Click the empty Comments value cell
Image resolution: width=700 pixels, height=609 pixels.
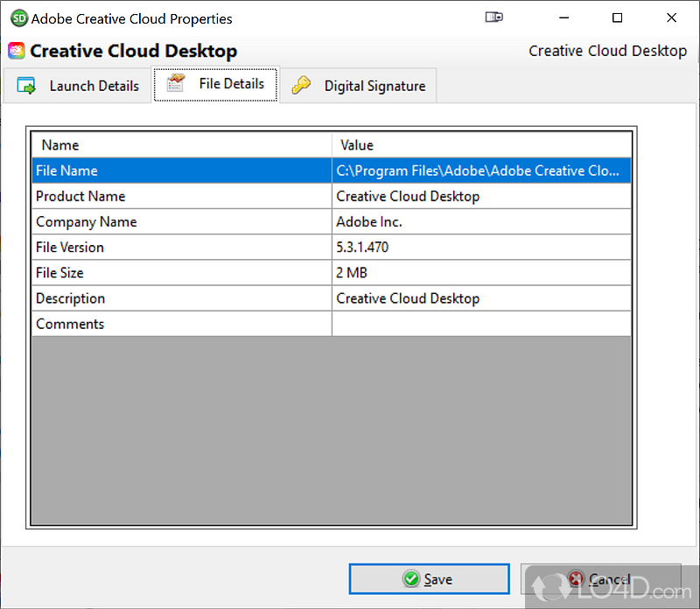click(481, 324)
